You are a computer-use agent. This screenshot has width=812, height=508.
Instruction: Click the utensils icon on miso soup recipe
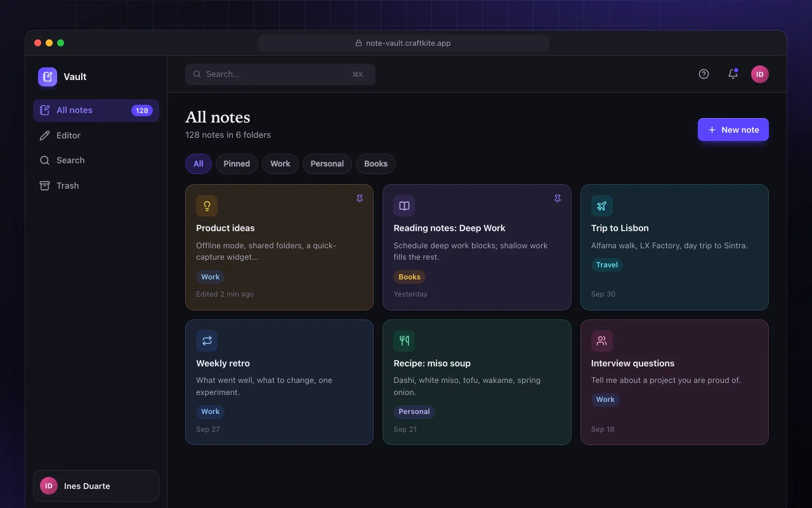coord(404,341)
